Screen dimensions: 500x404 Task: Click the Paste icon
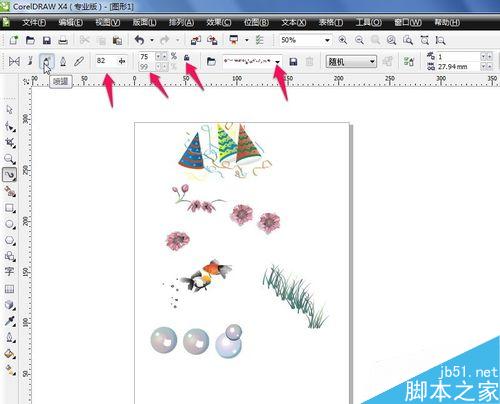click(x=117, y=40)
